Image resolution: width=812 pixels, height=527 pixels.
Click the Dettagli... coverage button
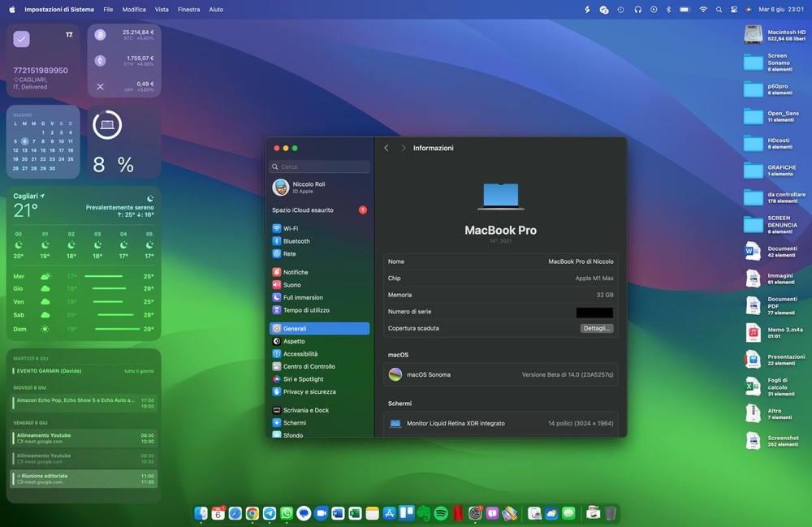pos(597,328)
